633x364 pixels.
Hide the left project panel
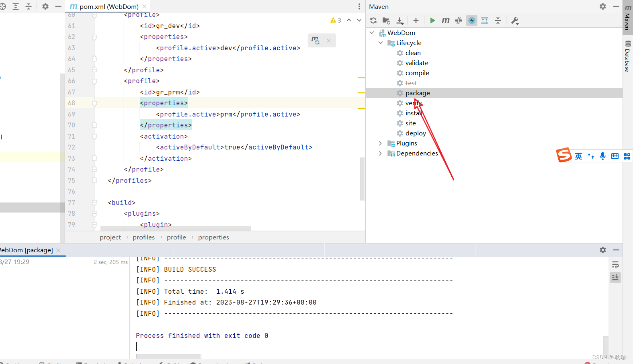tap(58, 6)
